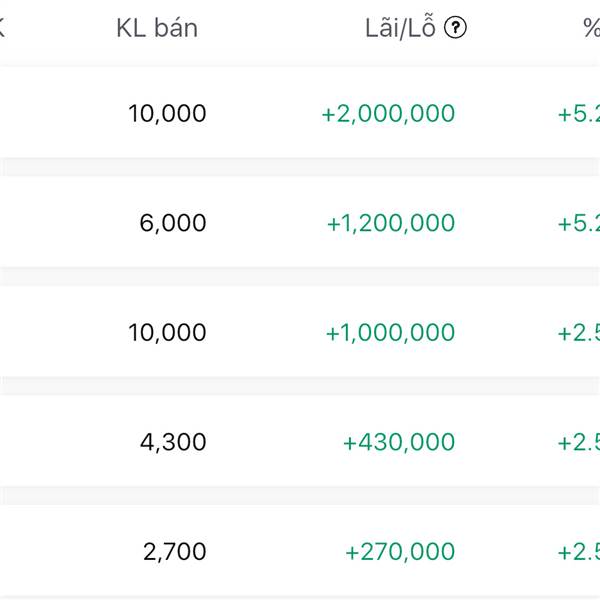Open the +430,000 profit entry
The image size is (600, 600).
click(399, 442)
